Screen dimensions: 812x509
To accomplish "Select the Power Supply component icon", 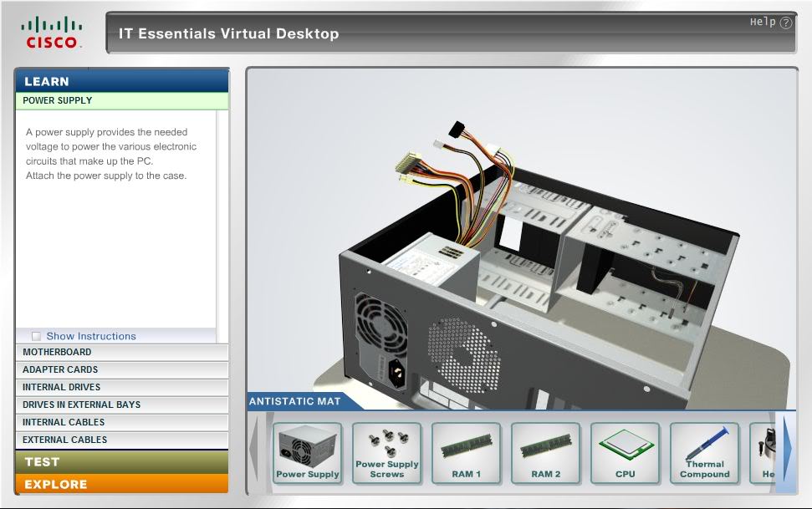I will point(306,451).
